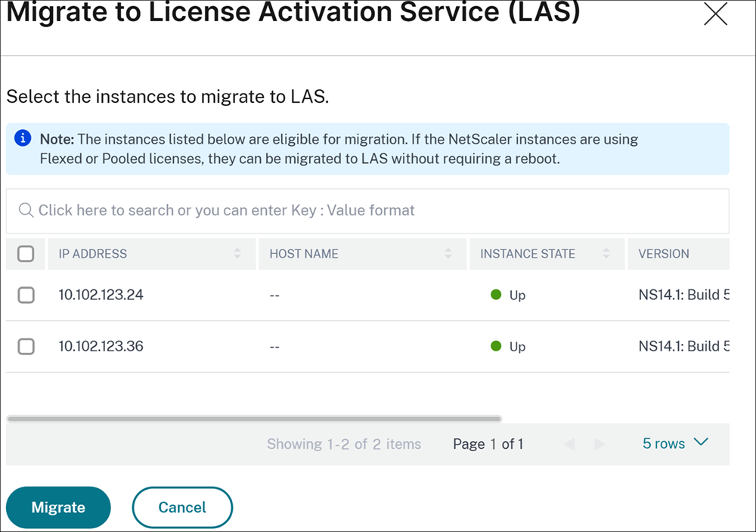Sort by IP Address column arrows

point(237,253)
